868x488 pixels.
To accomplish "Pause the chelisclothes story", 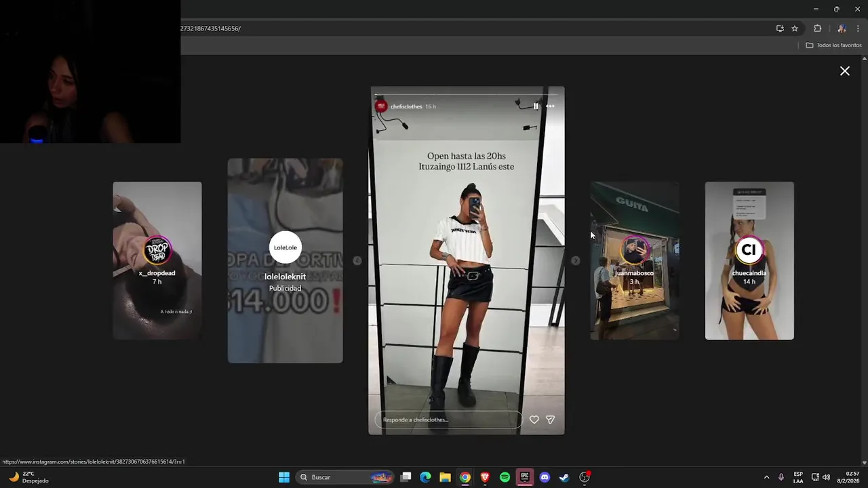I will [x=536, y=106].
